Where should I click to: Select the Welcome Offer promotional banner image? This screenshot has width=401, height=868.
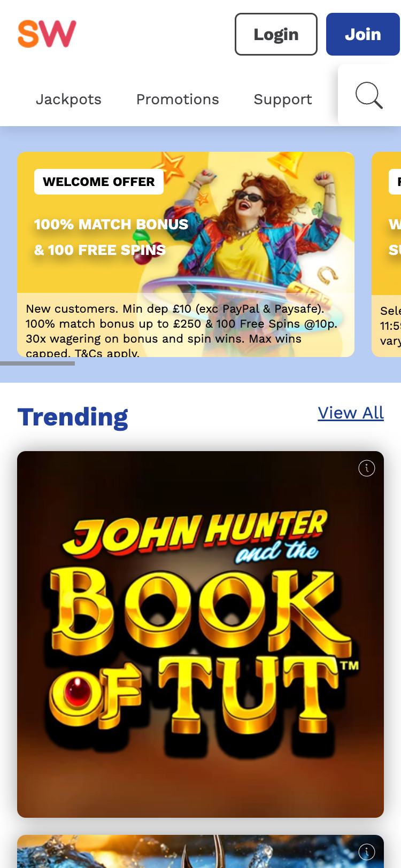[186, 254]
